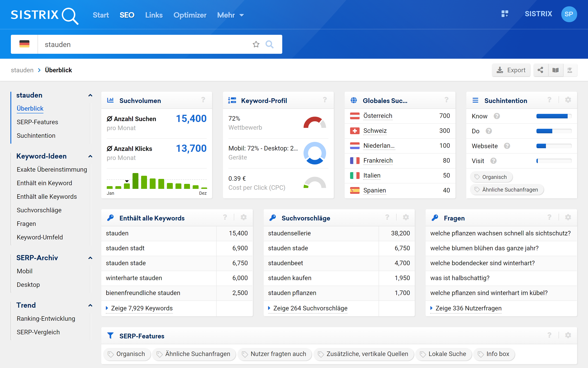Click help question mark on Suchvolumen box
Viewport: 588px width, 368px height.
pos(203,100)
